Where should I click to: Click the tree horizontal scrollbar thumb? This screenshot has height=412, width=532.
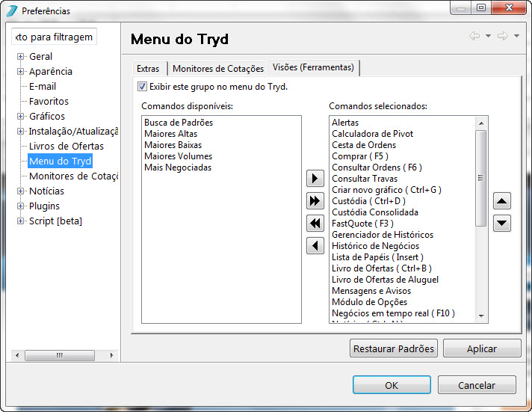(60, 355)
